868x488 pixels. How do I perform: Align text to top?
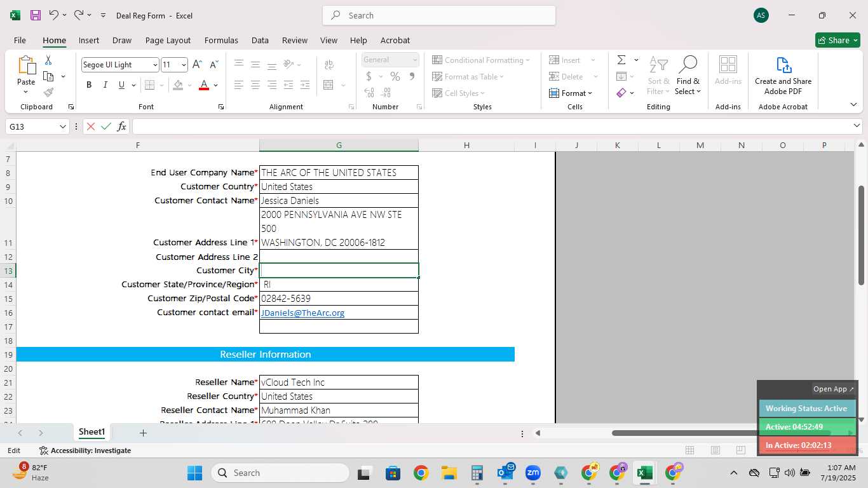click(239, 64)
